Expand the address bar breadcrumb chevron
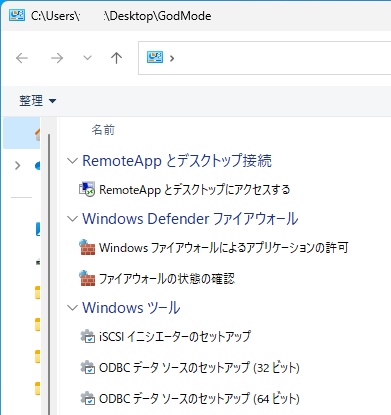 [x=172, y=58]
